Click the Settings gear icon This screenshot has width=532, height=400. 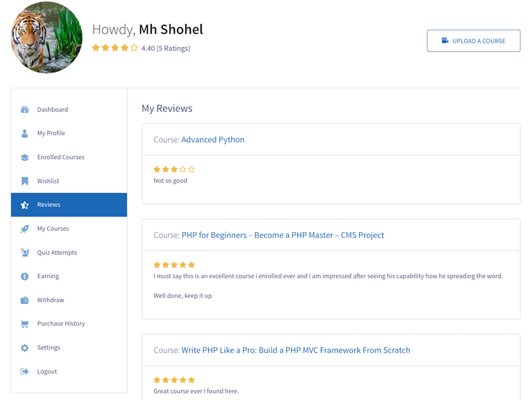(25, 348)
